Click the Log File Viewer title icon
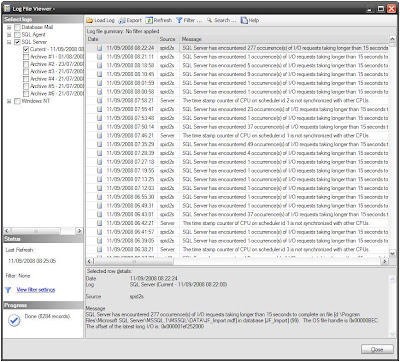 (x=7, y=9)
